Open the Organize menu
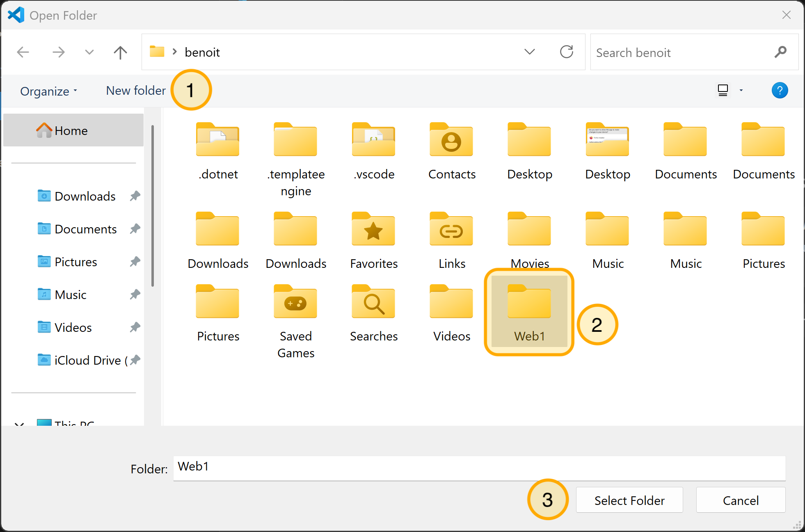 coord(49,91)
